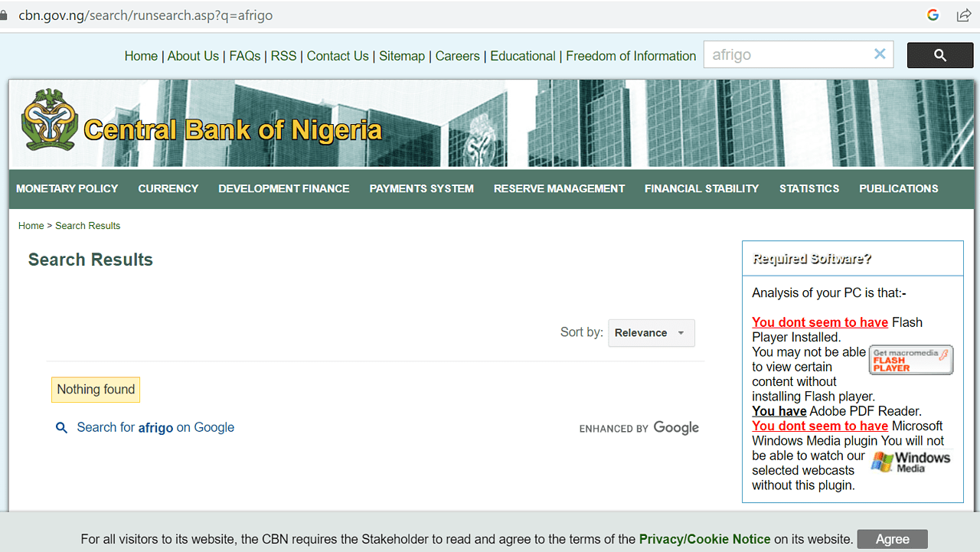Click inside the afrigo search field
Image resolution: width=980 pixels, height=552 pixels.
click(x=789, y=55)
